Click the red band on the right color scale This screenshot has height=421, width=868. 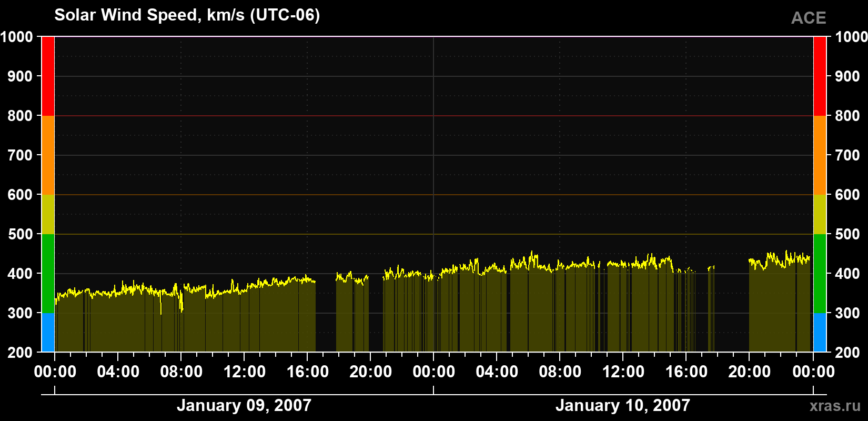820,76
